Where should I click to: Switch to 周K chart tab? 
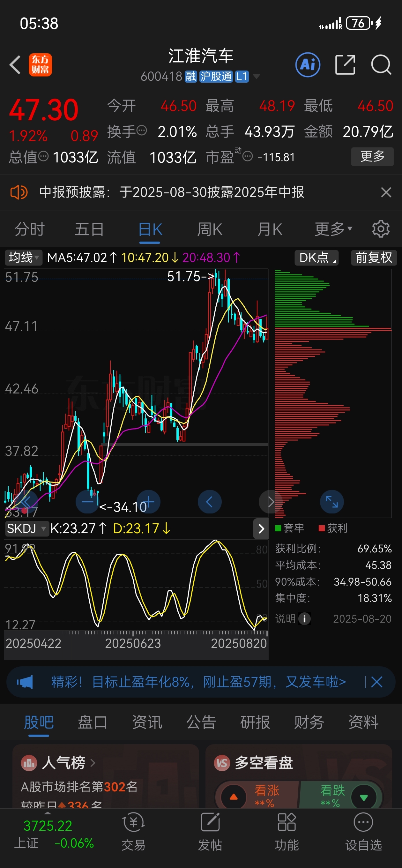(x=210, y=229)
